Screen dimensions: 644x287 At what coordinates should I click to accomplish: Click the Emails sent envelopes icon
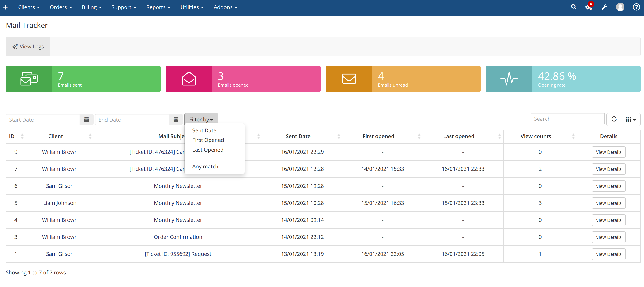[x=29, y=79]
